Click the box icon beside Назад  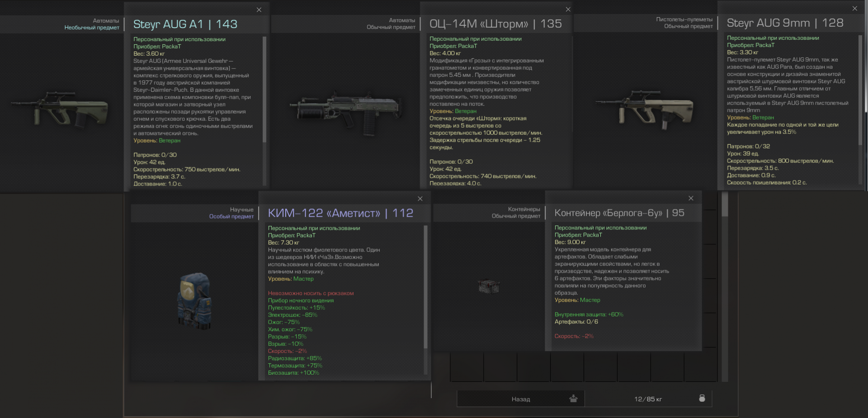click(x=573, y=399)
